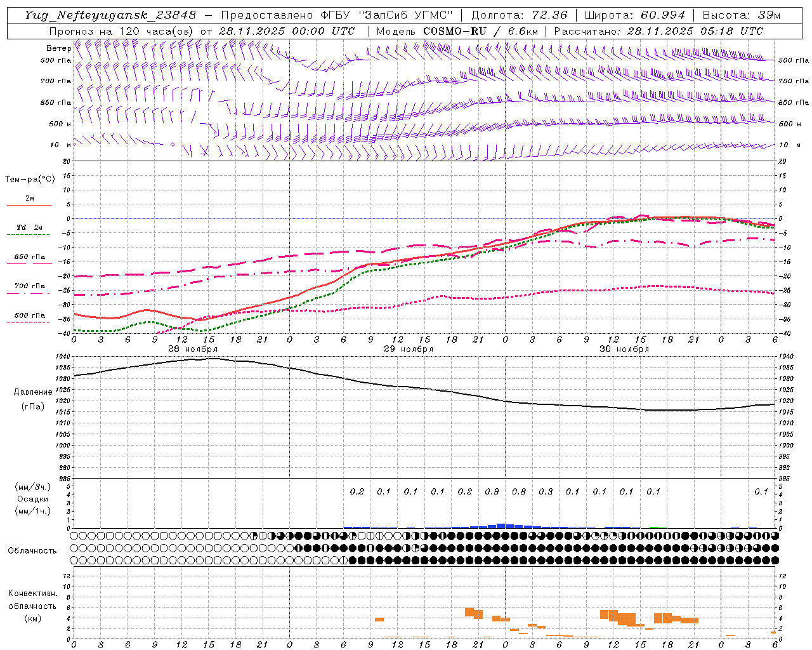The image size is (812, 650).
Task: Click the 'Долгота: 72.36' longitude field
Action: pyautogui.click(x=520, y=15)
